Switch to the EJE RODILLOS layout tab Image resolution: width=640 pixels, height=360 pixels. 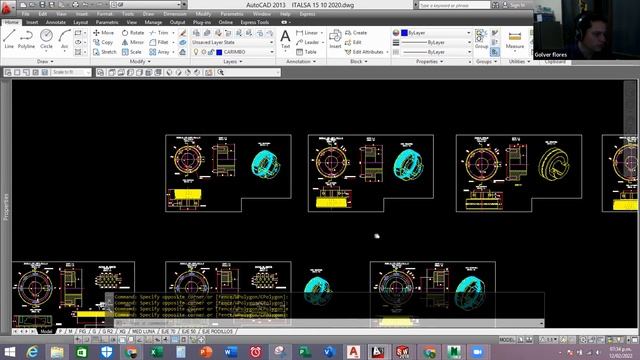coord(217,331)
